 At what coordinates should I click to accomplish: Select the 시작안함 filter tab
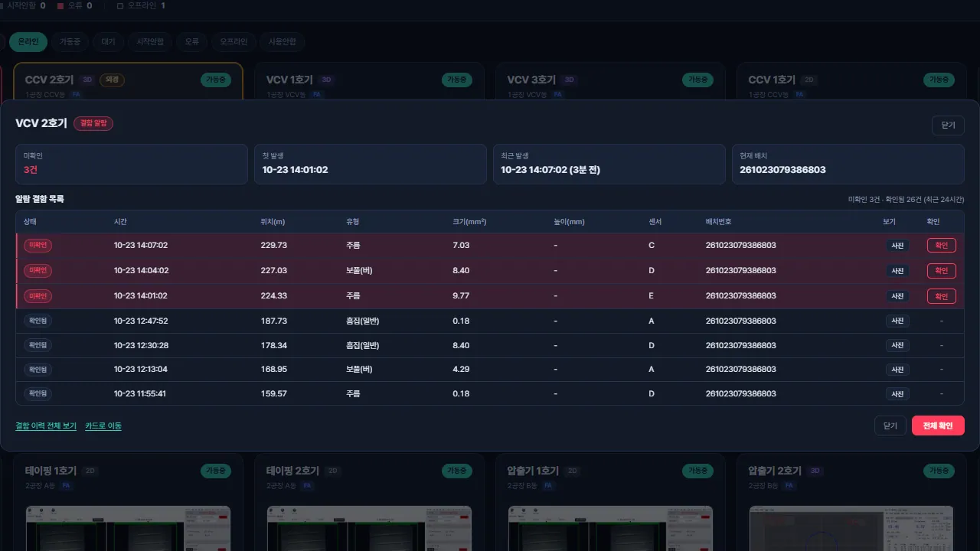point(149,42)
